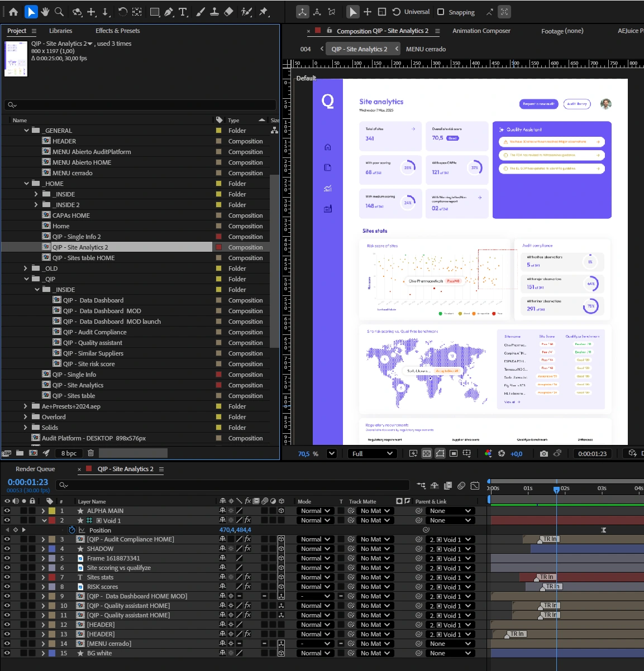Open blending mode dropdown for ALPHA MAIN
The image size is (644, 671).
[x=316, y=511]
